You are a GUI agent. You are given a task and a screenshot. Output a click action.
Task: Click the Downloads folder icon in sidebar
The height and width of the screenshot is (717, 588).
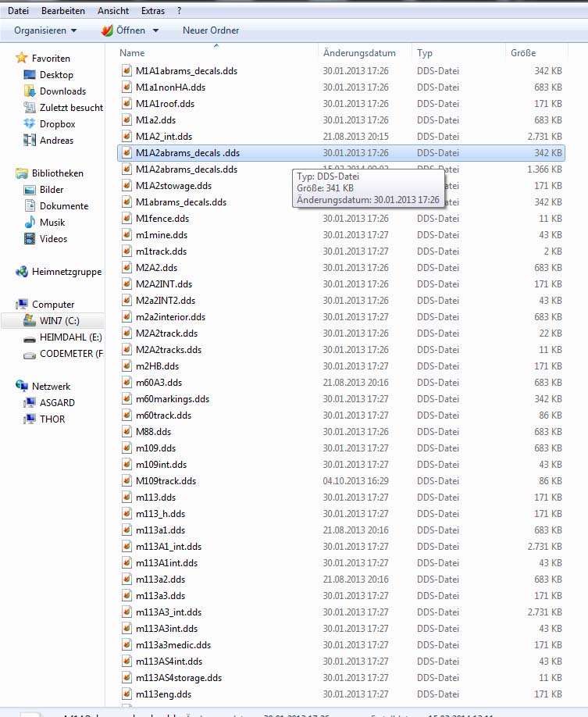(30, 91)
